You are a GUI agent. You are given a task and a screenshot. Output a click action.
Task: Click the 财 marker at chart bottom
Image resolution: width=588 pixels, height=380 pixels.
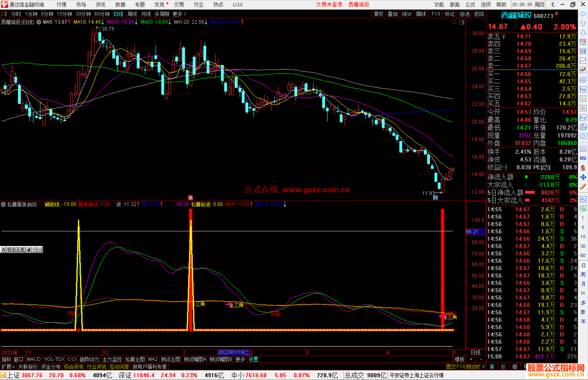point(436,198)
